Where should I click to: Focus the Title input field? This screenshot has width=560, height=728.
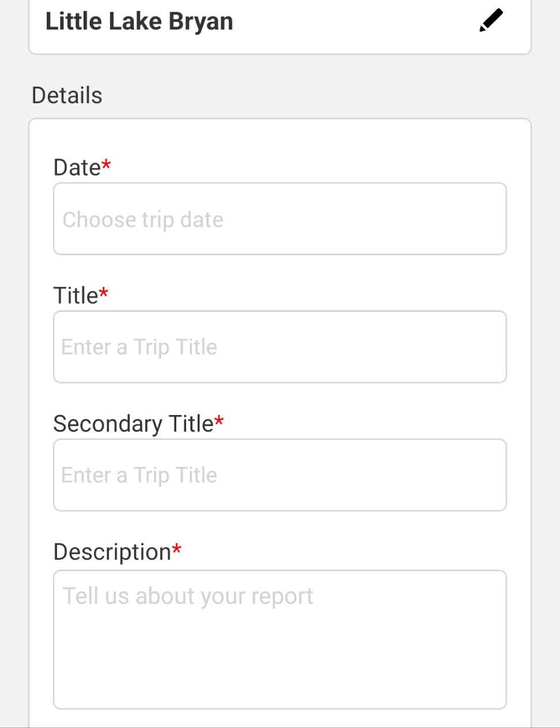280,347
